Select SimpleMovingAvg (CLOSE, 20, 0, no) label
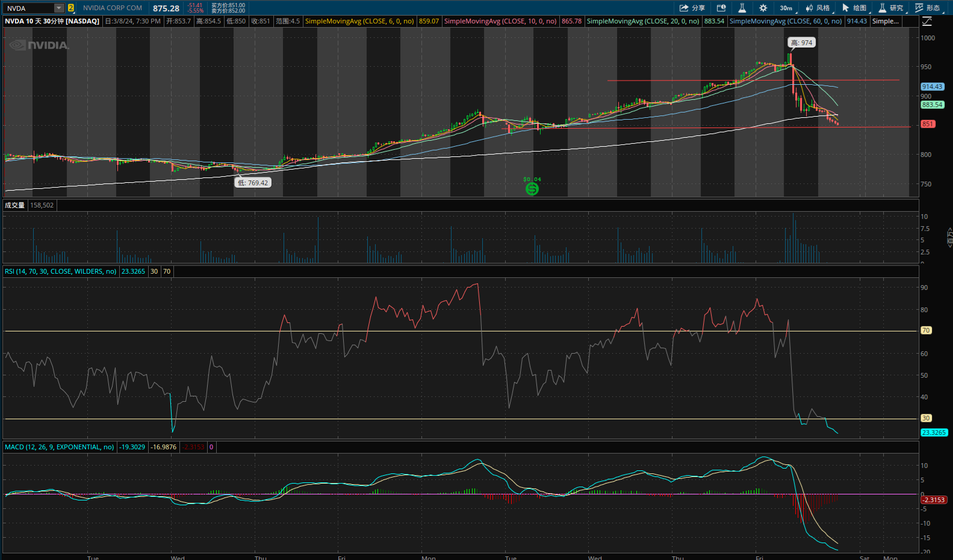 click(x=643, y=21)
